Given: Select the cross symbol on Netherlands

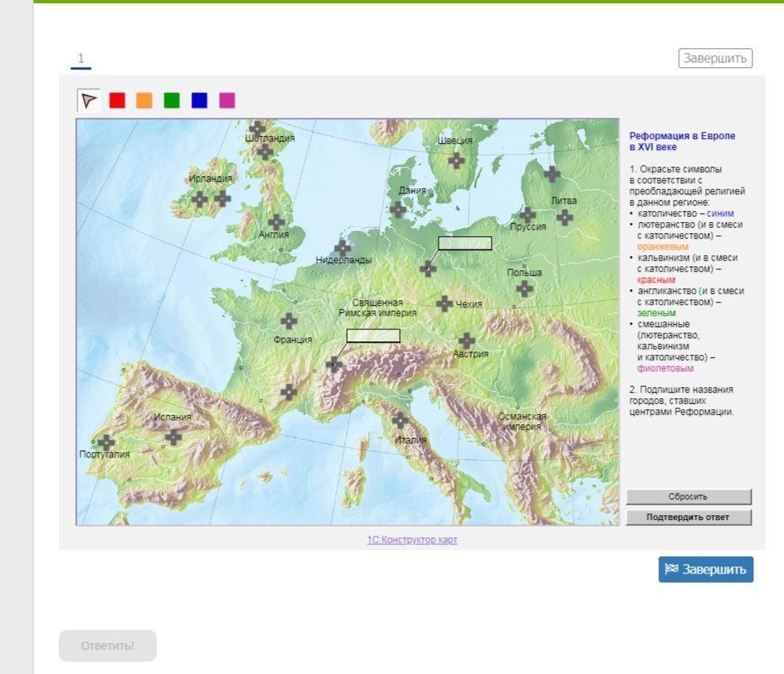Looking at the screenshot, I should coord(343,248).
